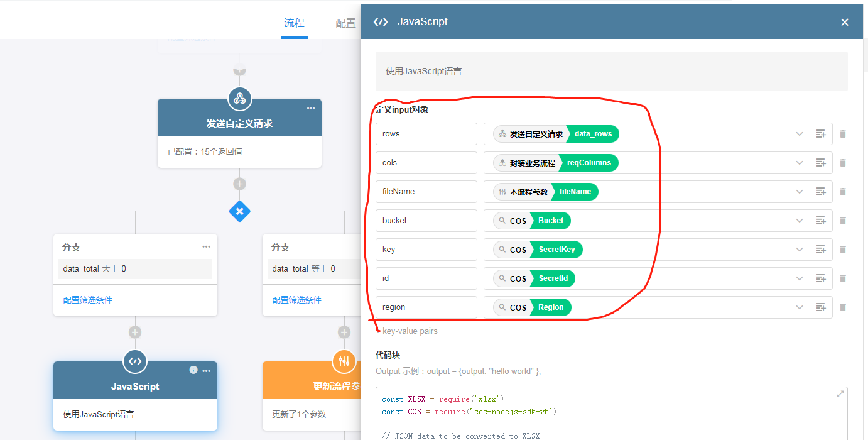Image resolution: width=868 pixels, height=440 pixels.
Task: Click 配置筛选条件 under 等于 0 branch
Action: (x=297, y=300)
